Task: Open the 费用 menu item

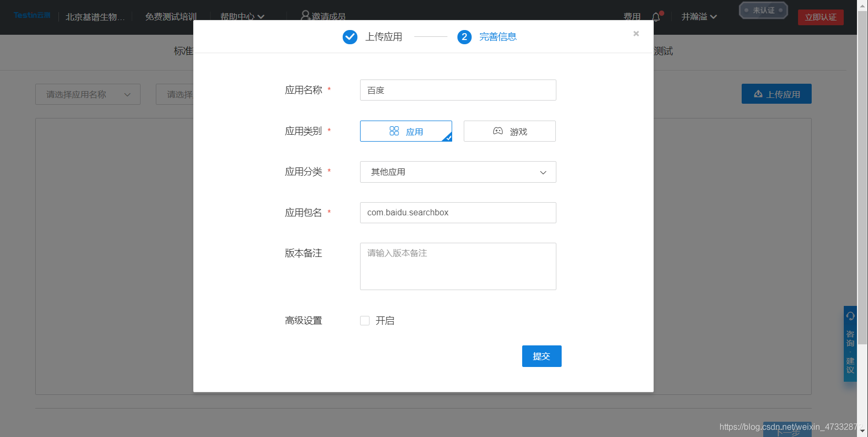Action: pyautogui.click(x=632, y=17)
